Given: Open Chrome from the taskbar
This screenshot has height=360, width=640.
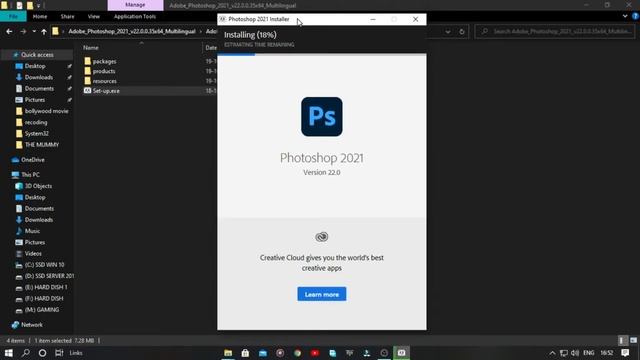Looking at the screenshot, I should coord(298,353).
